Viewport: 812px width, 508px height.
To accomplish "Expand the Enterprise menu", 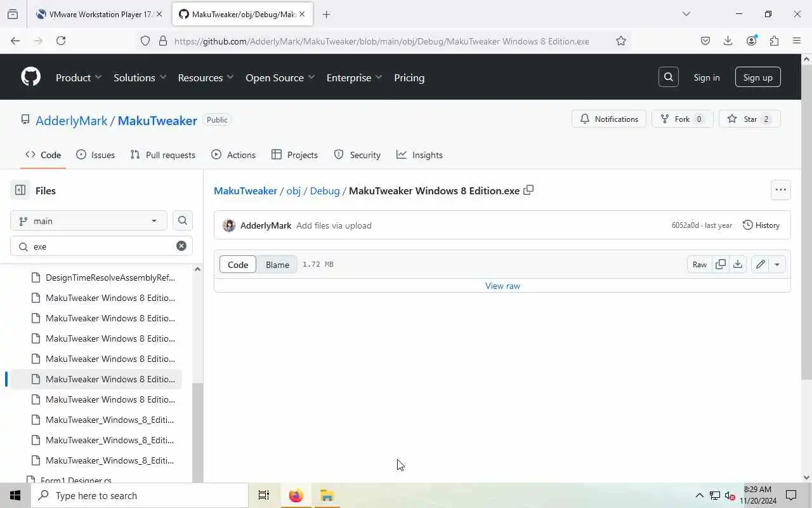I will pos(354,77).
